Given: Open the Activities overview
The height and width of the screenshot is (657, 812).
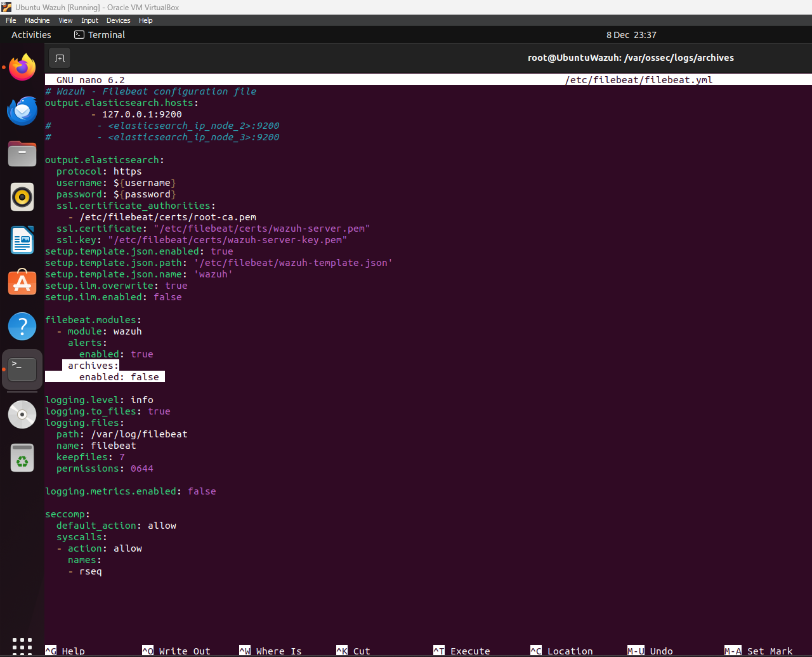Looking at the screenshot, I should click(30, 35).
